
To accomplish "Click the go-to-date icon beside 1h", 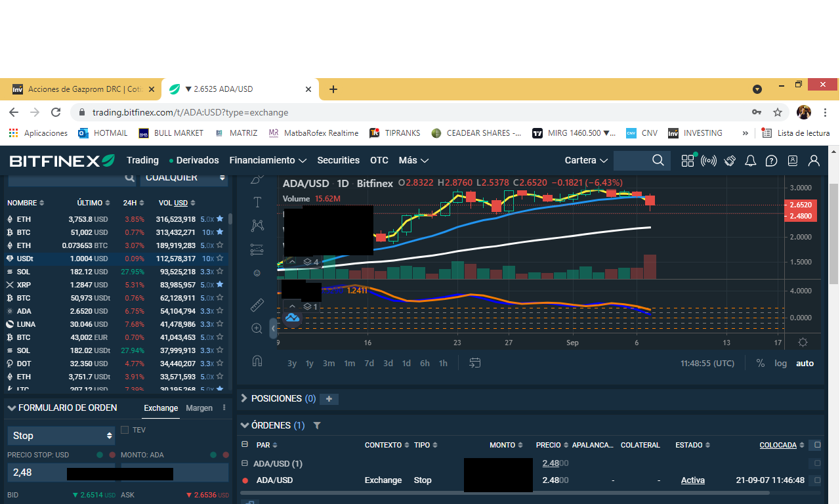I will click(x=475, y=363).
